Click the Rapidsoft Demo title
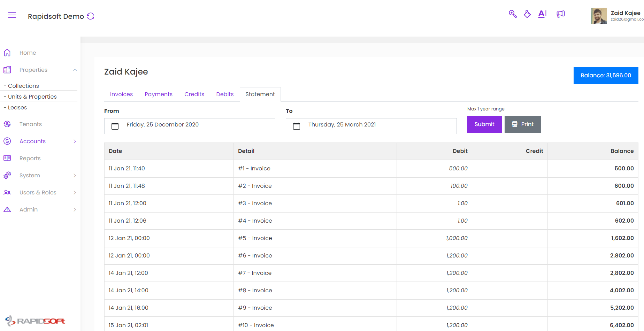This screenshot has height=331, width=644. pyautogui.click(x=56, y=16)
